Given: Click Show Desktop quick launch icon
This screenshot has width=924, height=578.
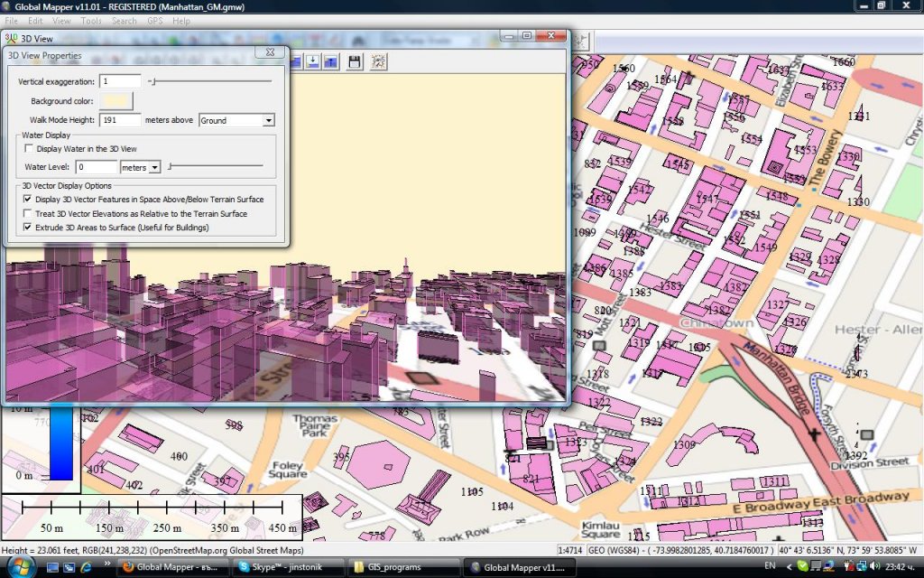Looking at the screenshot, I should pyautogui.click(x=52, y=567).
